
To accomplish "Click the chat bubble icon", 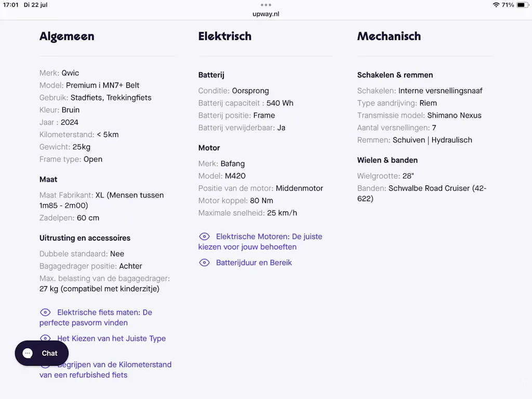I will tap(28, 353).
